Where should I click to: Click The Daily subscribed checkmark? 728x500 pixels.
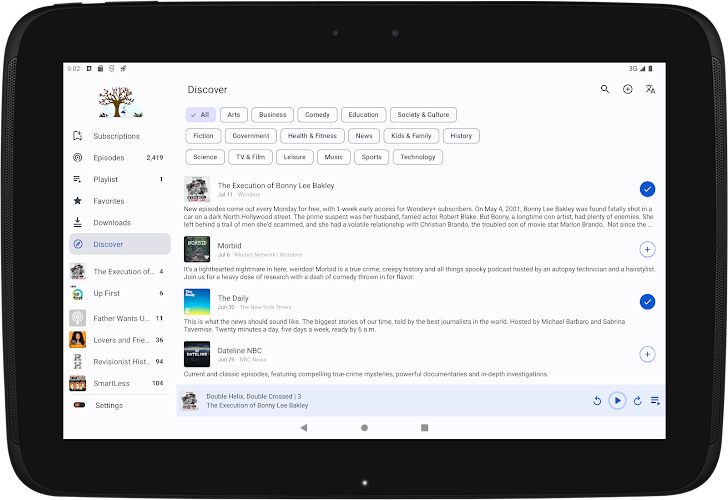[647, 302]
